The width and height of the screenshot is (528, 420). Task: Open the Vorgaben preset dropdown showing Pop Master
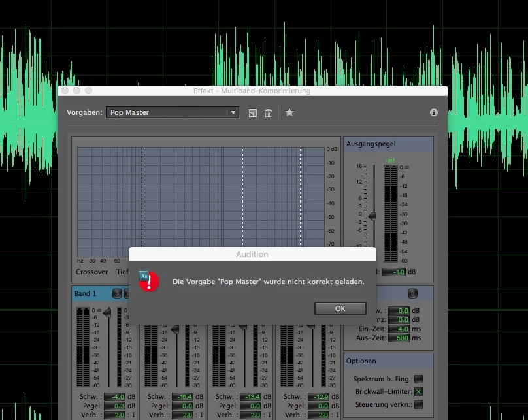coord(173,112)
